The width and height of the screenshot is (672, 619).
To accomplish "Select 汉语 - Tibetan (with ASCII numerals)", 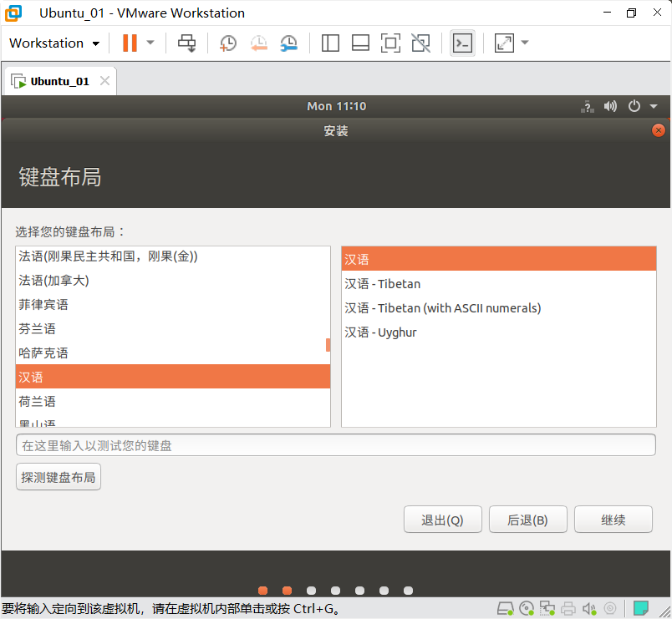I will click(499, 308).
